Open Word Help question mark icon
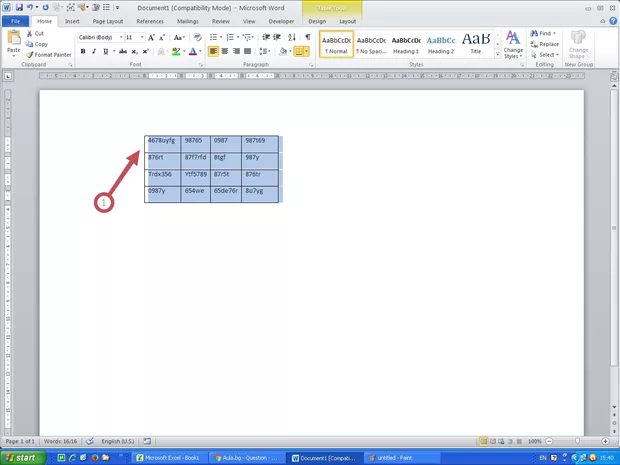This screenshot has height=465, width=620. click(x=612, y=20)
